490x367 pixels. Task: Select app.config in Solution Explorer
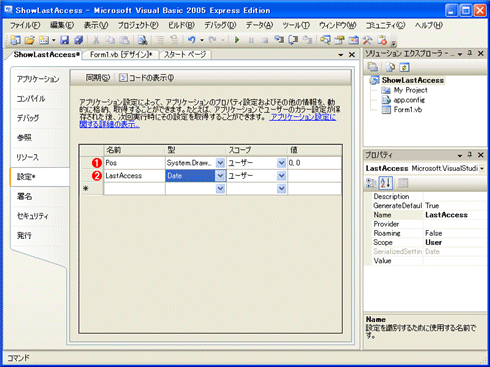[x=409, y=100]
